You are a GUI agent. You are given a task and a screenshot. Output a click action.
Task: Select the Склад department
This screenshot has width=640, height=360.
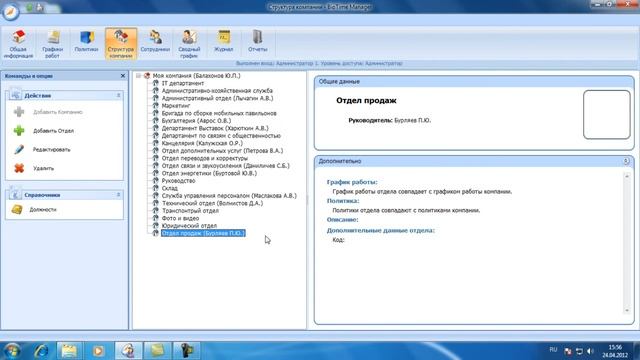point(169,188)
